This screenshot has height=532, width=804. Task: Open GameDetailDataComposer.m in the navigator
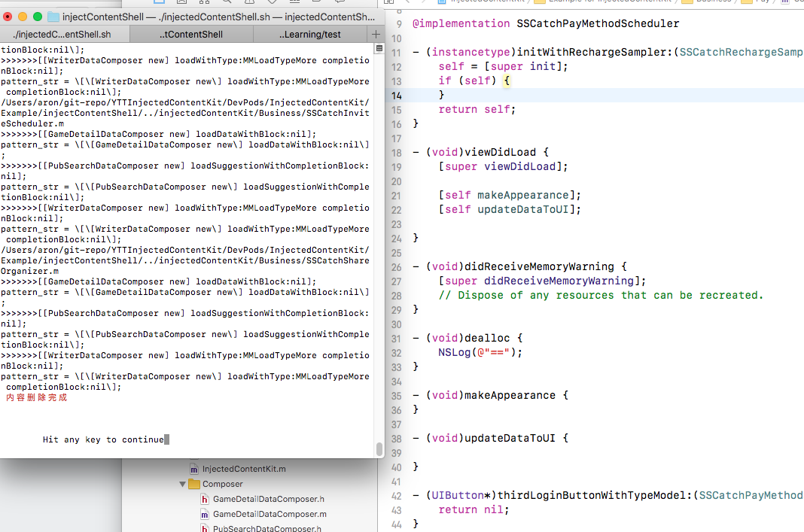coord(270,514)
